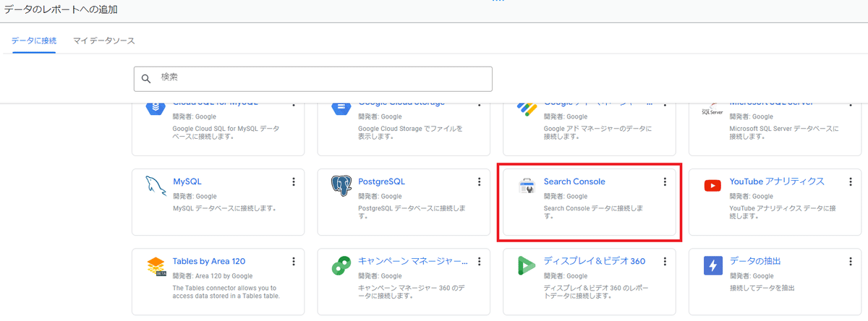Click the Google アド マネージャー icon
Image resolution: width=868 pixels, height=321 pixels.
[527, 108]
